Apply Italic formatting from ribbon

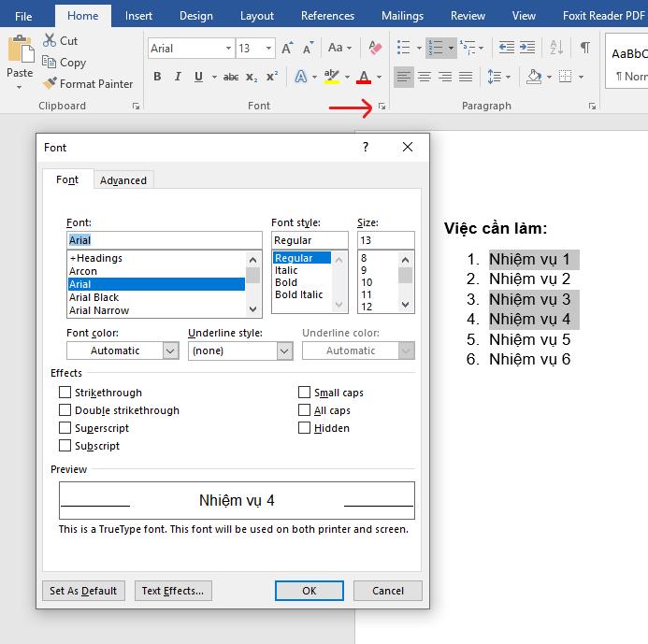[177, 77]
